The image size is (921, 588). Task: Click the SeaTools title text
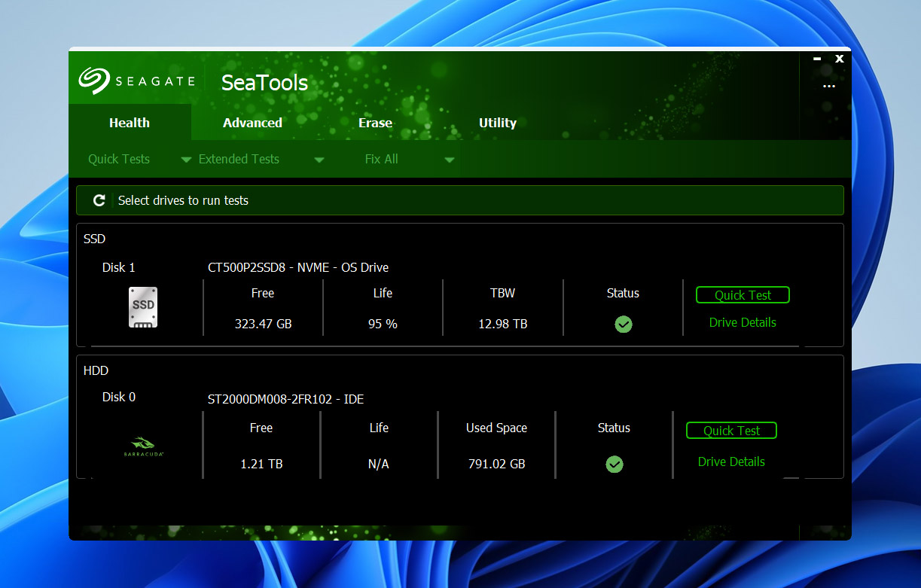point(264,83)
